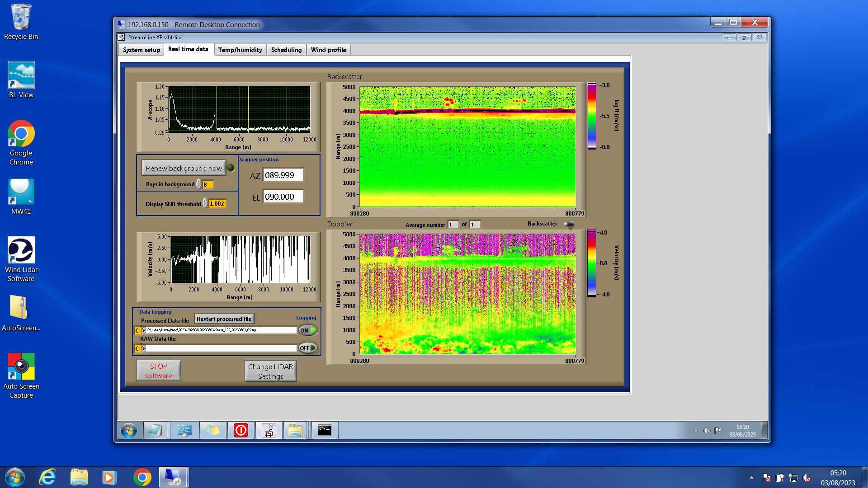Click the Backscatter color scale bar
Screen dimensions: 868x488
591,116
